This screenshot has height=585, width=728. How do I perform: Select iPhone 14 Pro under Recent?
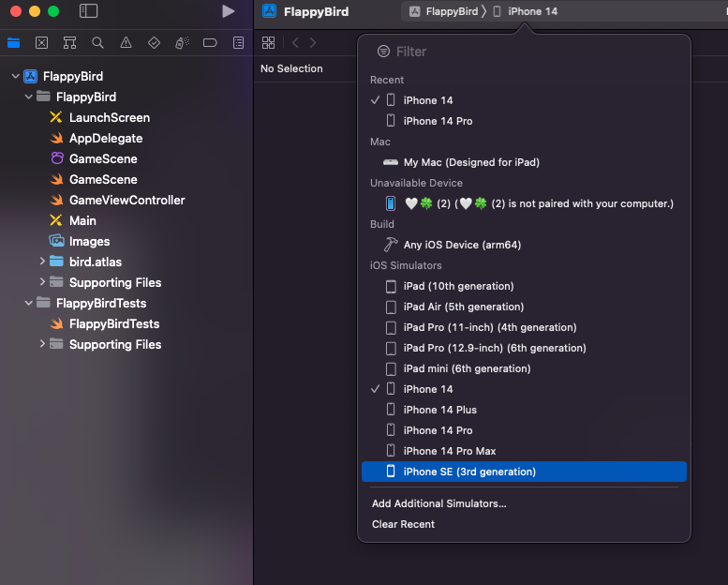pos(524,121)
